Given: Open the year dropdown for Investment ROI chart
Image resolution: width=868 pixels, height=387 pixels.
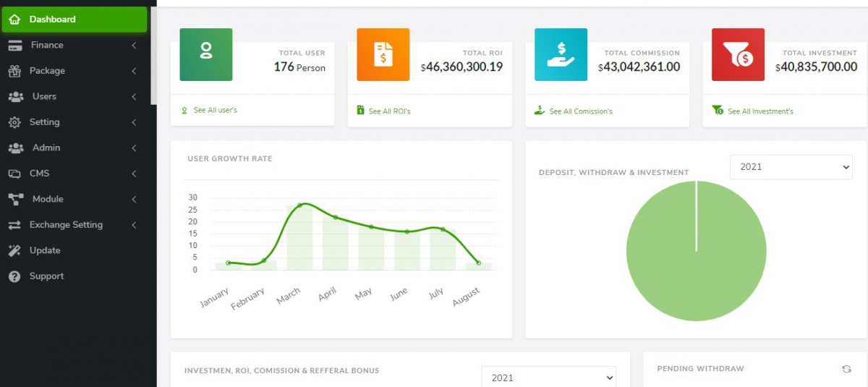Looking at the screenshot, I should point(548,378).
